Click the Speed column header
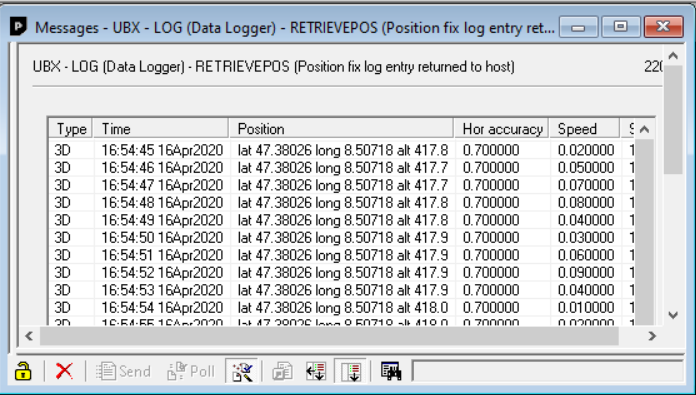Viewport: 696px width, 395px height. coord(585,129)
